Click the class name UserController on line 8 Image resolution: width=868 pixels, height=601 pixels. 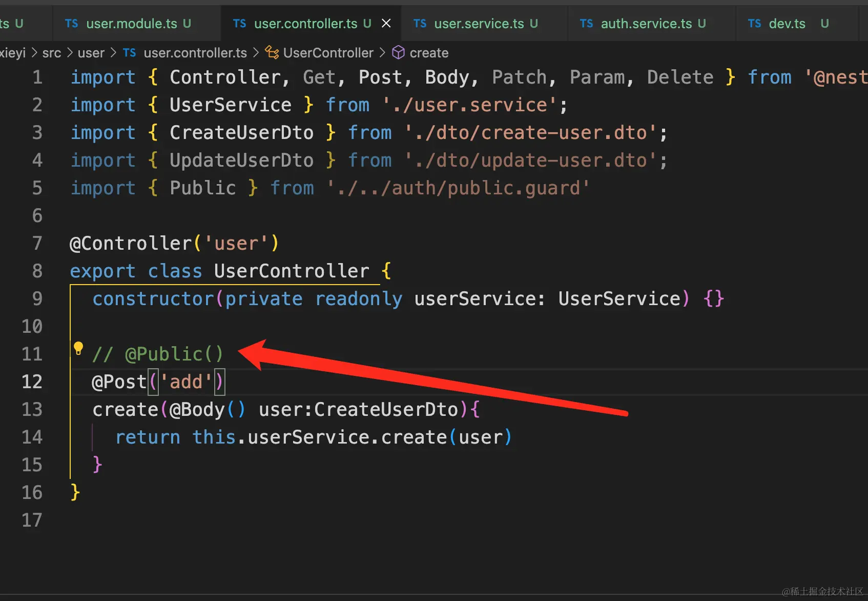(x=292, y=271)
